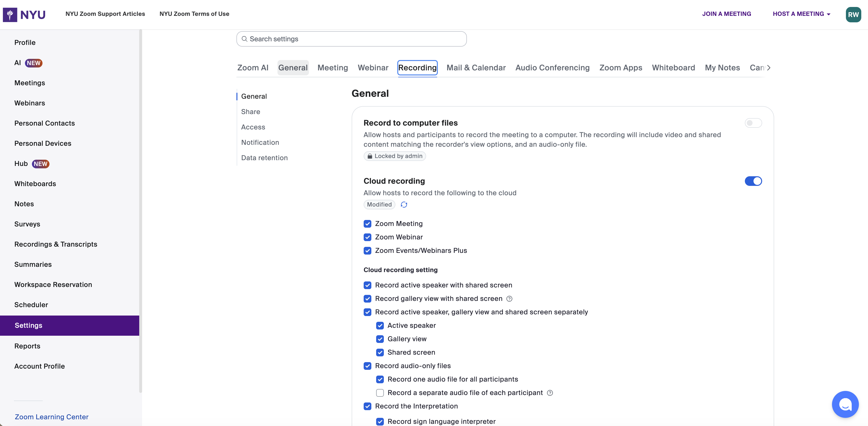Uncheck Record active speaker, gallery view separately
Image resolution: width=868 pixels, height=426 pixels.
click(367, 312)
